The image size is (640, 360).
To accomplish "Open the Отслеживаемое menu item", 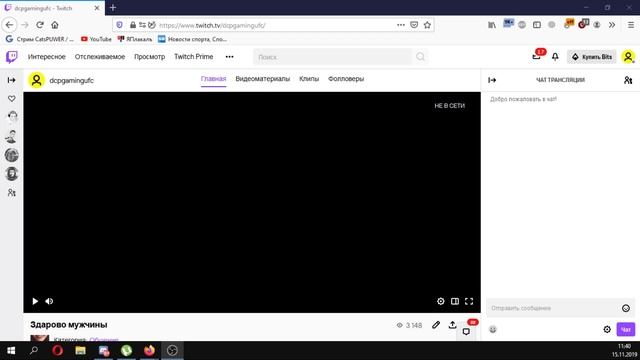I will point(100,57).
